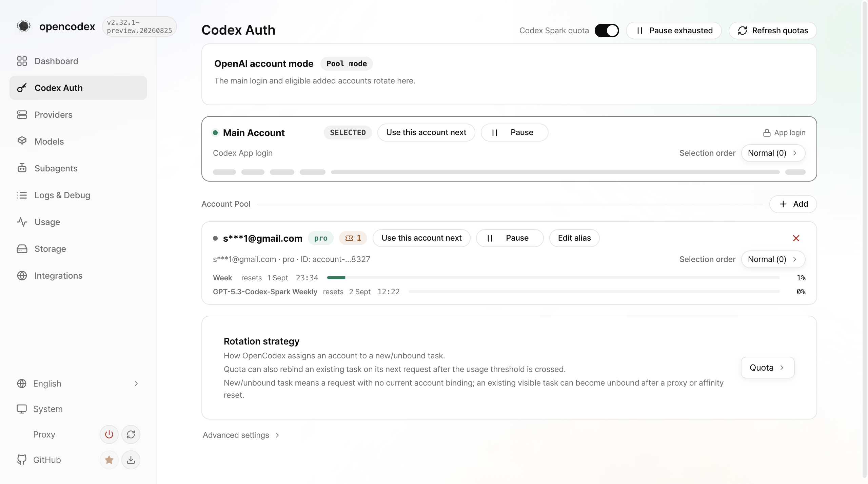This screenshot has width=868, height=484.
Task: Click the proxy restart refresh icon
Action: (131, 434)
